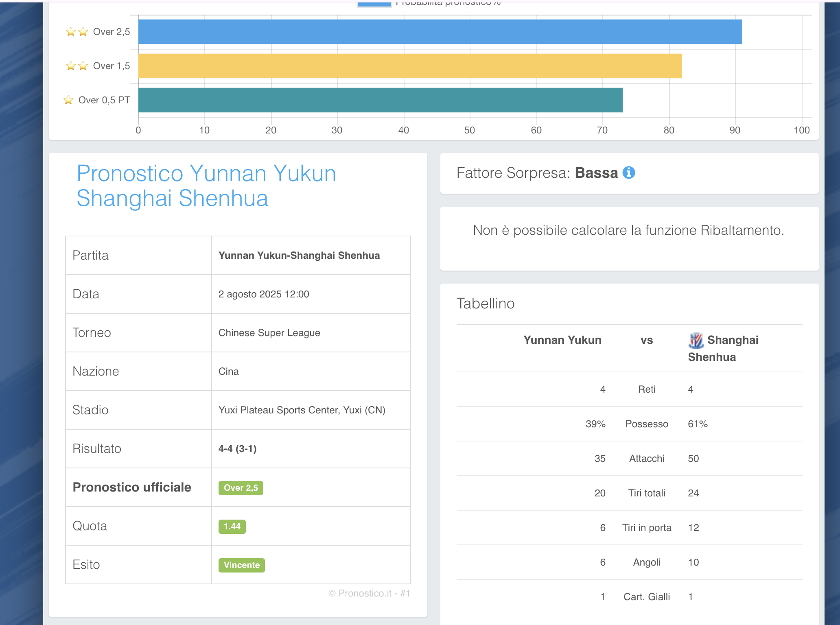Click the star icons beside Over 1,5
Image resolution: width=840 pixels, height=625 pixels.
pos(77,66)
